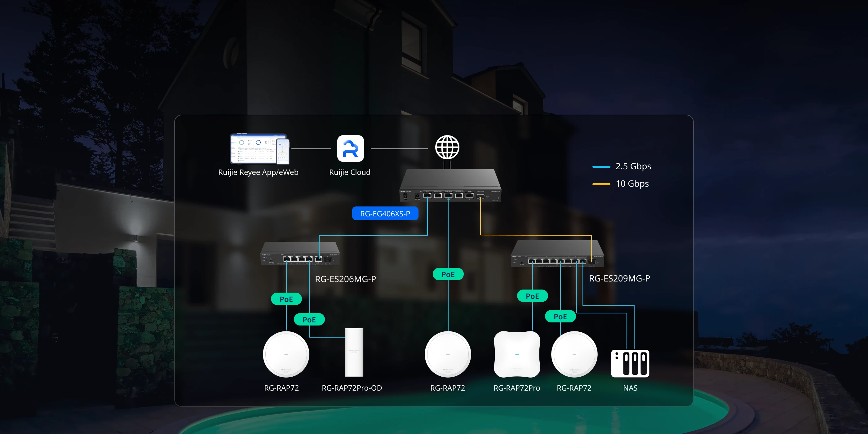The width and height of the screenshot is (868, 434).
Task: Click the Ruijie Cloud logo icon
Action: coord(350,148)
